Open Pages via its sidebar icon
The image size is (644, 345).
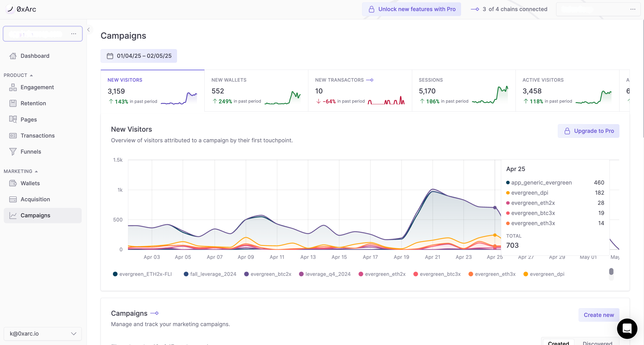13,119
